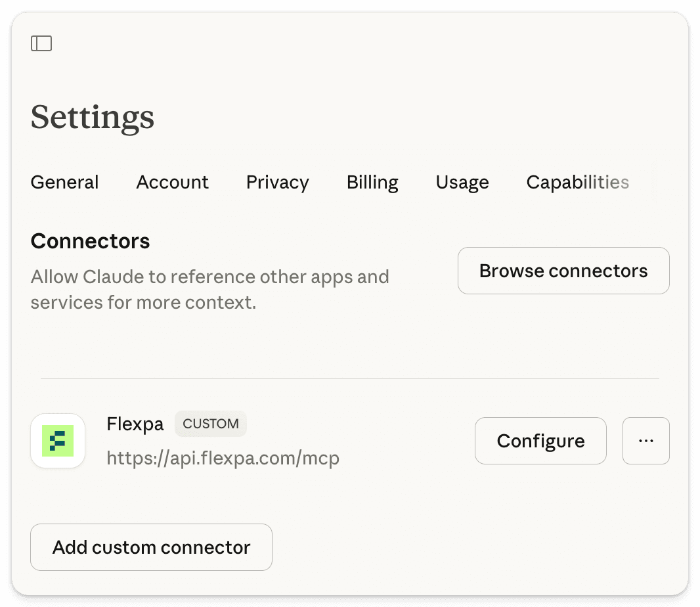Switch to the Capabilities tab
Viewport: 700px width, 607px height.
coord(578,182)
